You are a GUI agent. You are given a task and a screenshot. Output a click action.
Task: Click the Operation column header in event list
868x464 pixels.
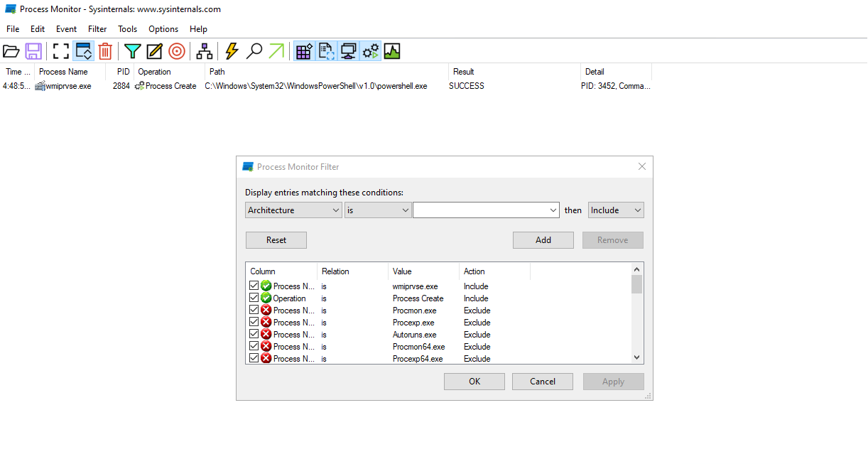[x=170, y=72]
